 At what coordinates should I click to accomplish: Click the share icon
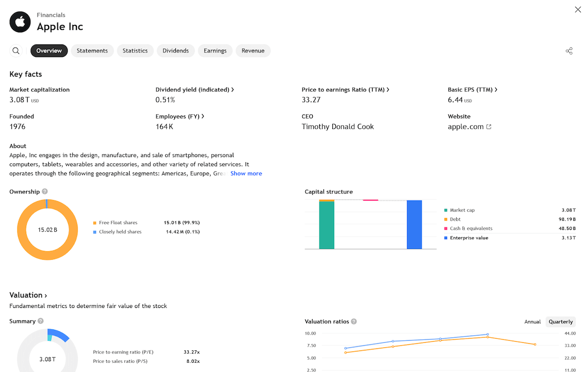point(569,51)
